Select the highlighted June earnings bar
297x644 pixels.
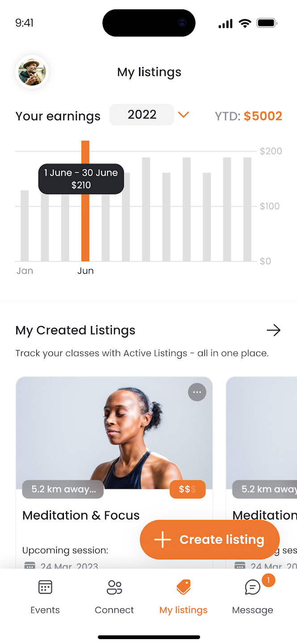pos(85,224)
